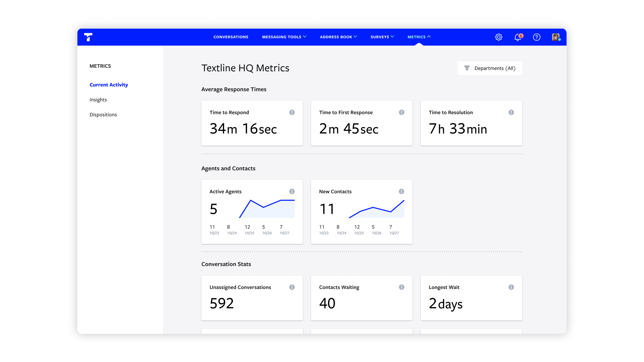The height and width of the screenshot is (362, 644).
Task: Open settings via the gear icon
Action: 499,37
